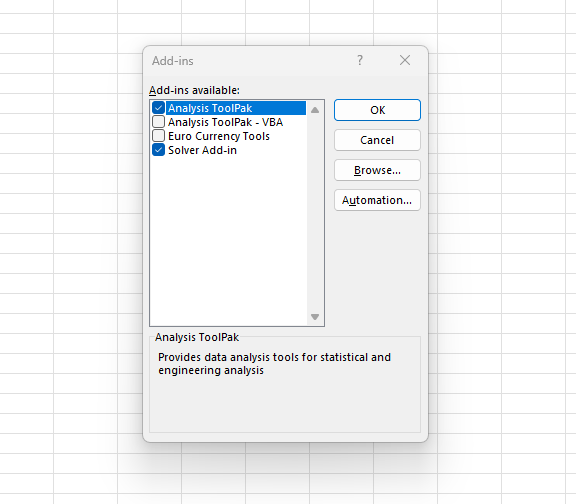576x504 pixels.
Task: Select the Euro Currency Tools row text
Action: click(x=219, y=136)
